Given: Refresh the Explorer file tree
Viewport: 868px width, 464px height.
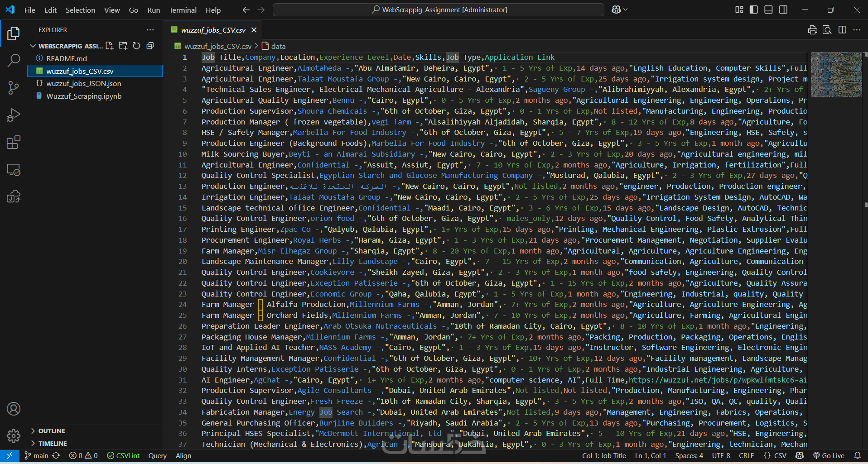Looking at the screenshot, I should click(x=136, y=46).
